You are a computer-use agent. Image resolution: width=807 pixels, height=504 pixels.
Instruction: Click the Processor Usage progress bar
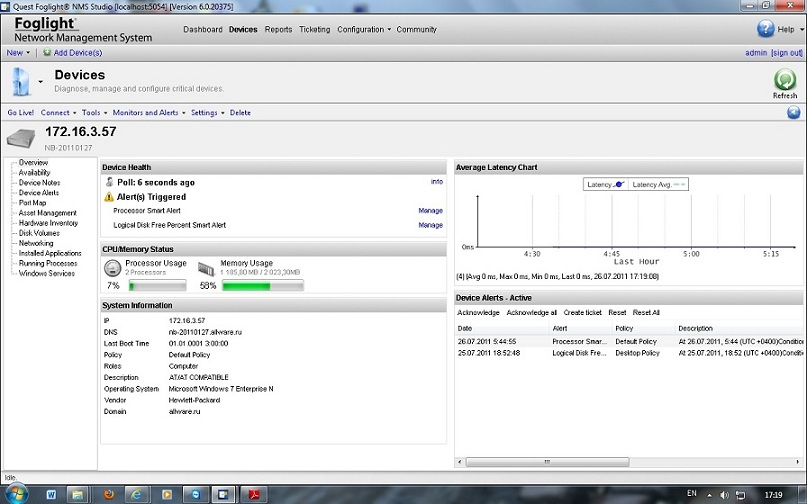157,285
